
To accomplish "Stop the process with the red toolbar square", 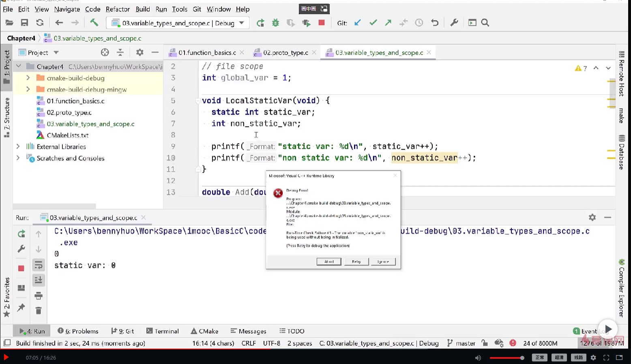I will point(322,23).
